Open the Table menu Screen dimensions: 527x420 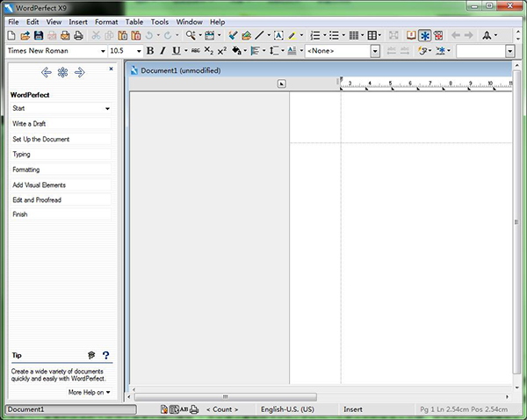pyautogui.click(x=134, y=21)
